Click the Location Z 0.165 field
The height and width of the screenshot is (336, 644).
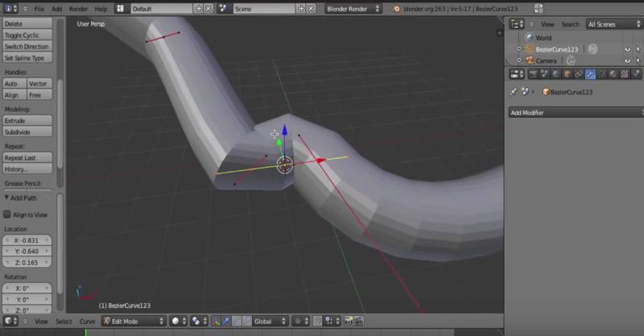pos(27,263)
